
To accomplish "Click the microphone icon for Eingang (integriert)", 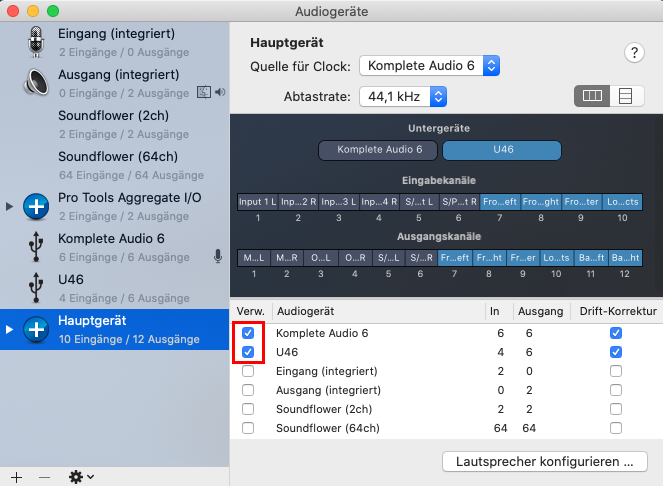I will (x=36, y=42).
